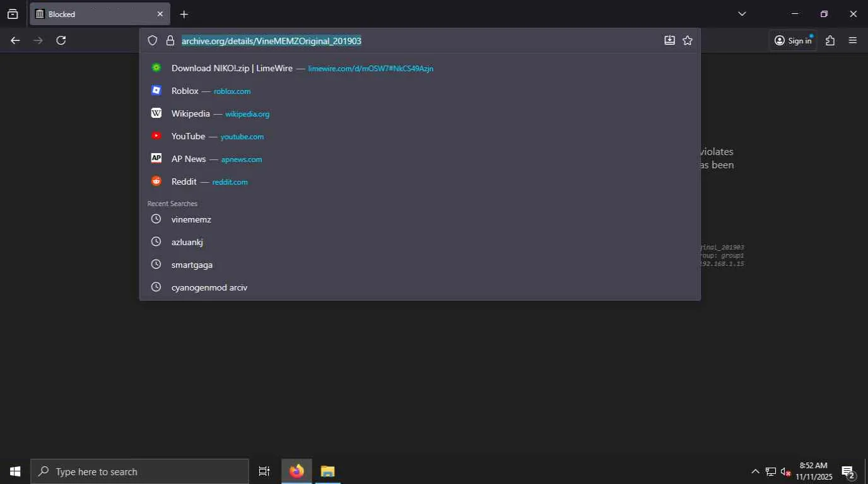Click the muted volume tray icon
Image resolution: width=868 pixels, height=484 pixels.
point(786,471)
